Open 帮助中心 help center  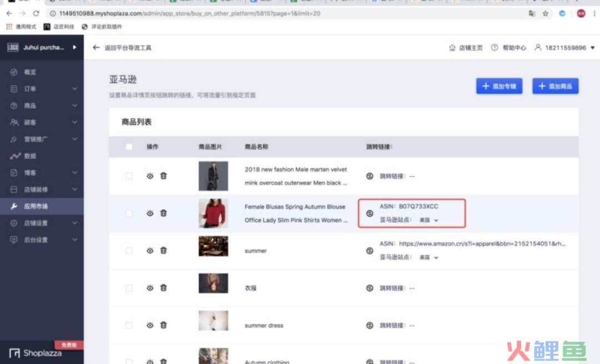click(508, 48)
